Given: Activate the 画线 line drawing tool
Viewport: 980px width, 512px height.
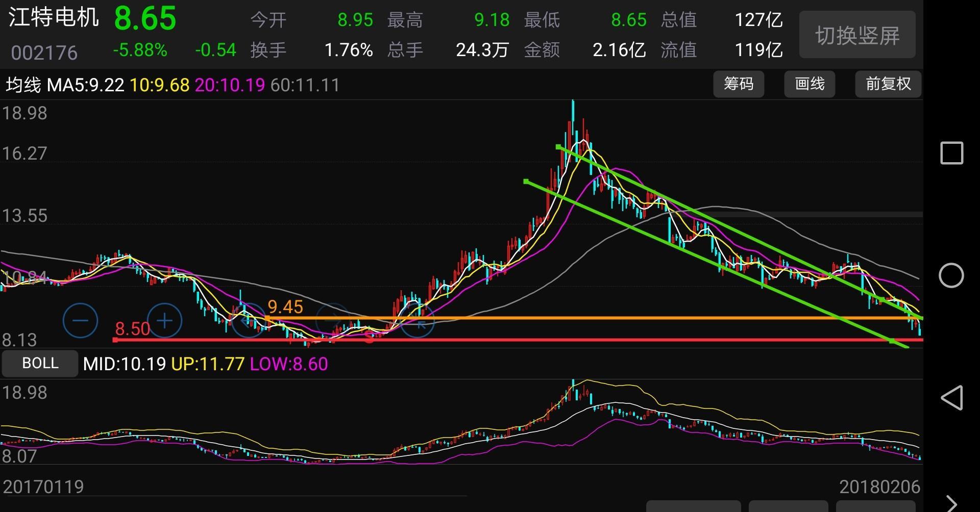Looking at the screenshot, I should tap(810, 84).
